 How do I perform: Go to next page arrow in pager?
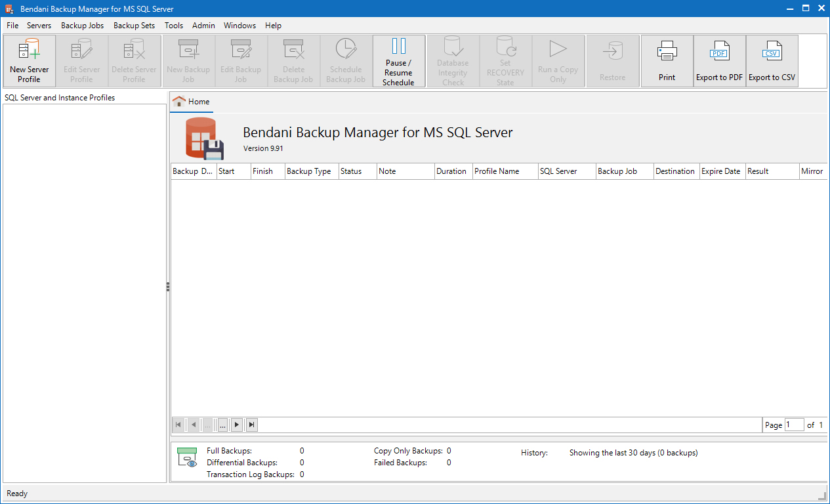tap(237, 425)
